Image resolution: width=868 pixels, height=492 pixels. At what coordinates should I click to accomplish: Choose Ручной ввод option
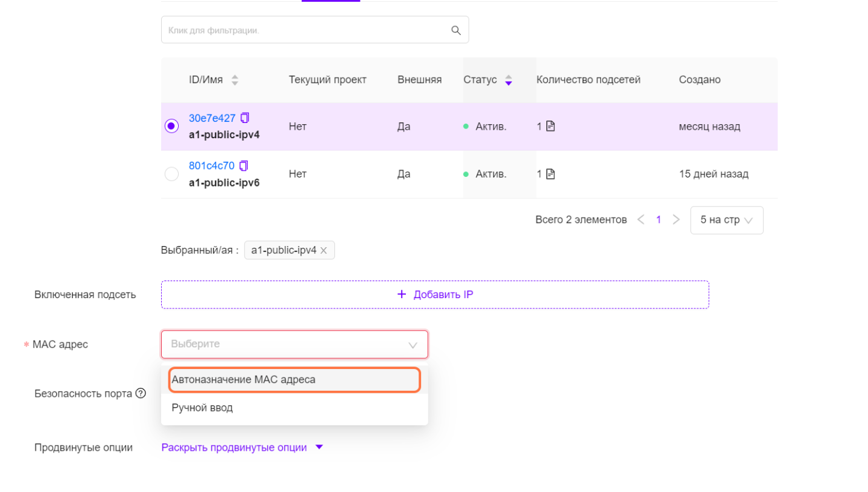tap(294, 408)
